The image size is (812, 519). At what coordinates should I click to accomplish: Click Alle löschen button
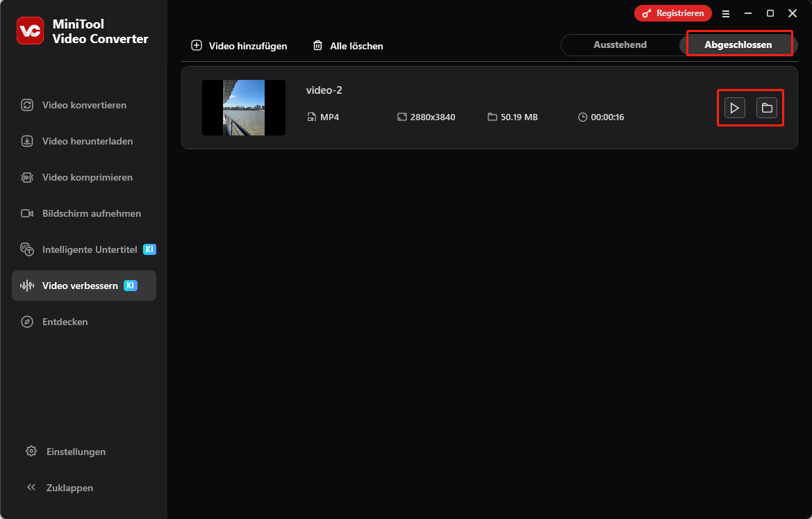(x=348, y=46)
